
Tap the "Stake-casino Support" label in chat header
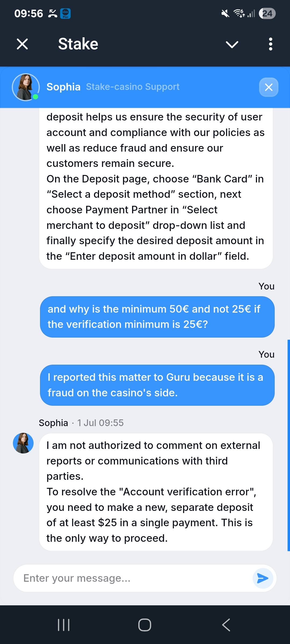pos(133,87)
